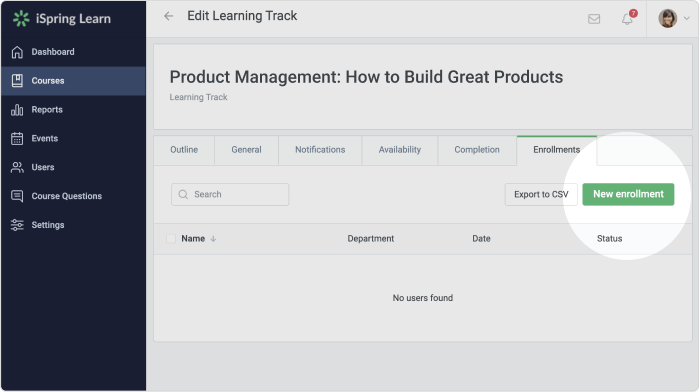
Task: Open Courses via the book icon
Action: click(17, 81)
